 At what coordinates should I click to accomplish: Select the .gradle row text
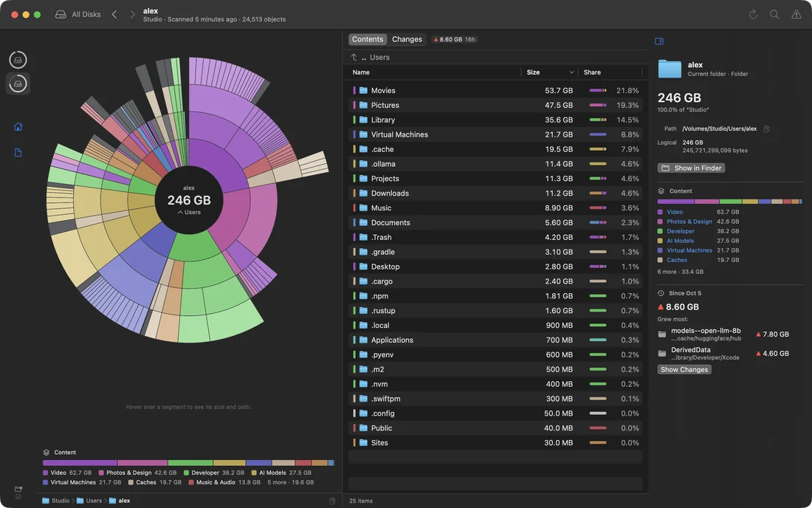[x=382, y=253]
